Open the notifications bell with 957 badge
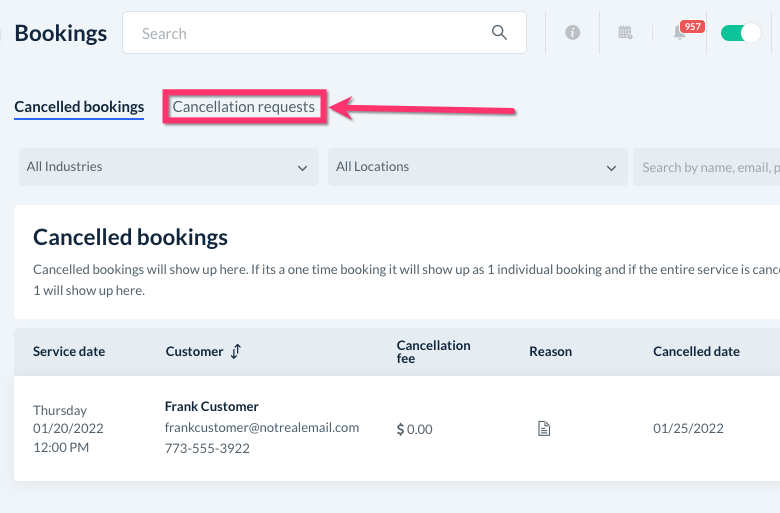The image size is (780, 513). click(680, 33)
